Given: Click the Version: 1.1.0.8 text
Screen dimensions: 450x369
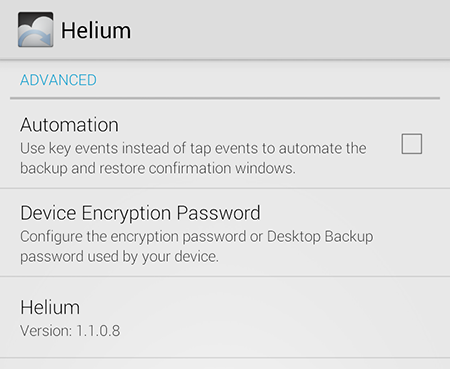Looking at the screenshot, I should 70,331.
